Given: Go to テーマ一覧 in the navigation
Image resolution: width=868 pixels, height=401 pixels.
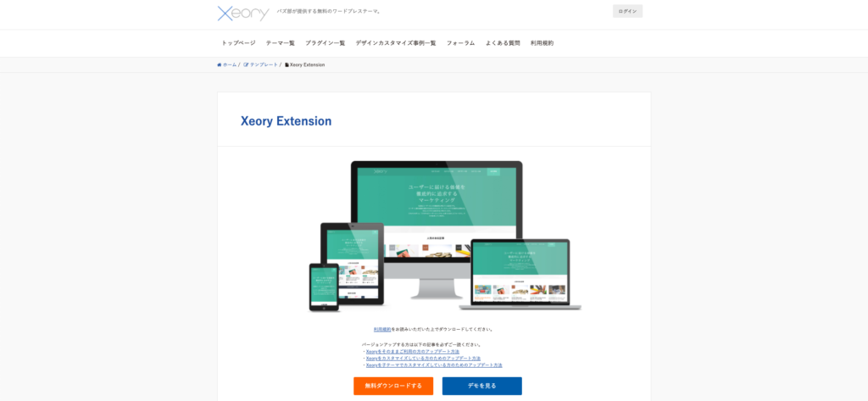Looking at the screenshot, I should click(x=280, y=43).
